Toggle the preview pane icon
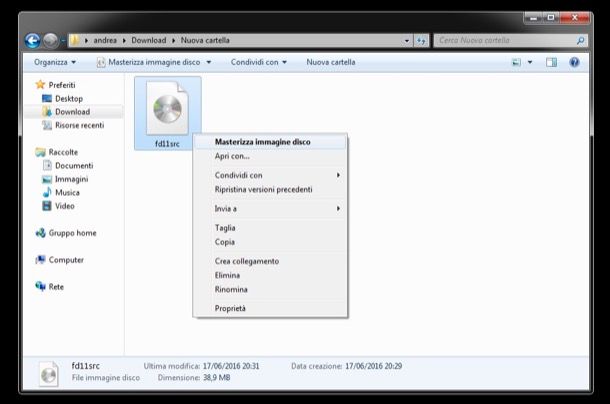Viewport: 610px width, 404px height. [x=551, y=62]
